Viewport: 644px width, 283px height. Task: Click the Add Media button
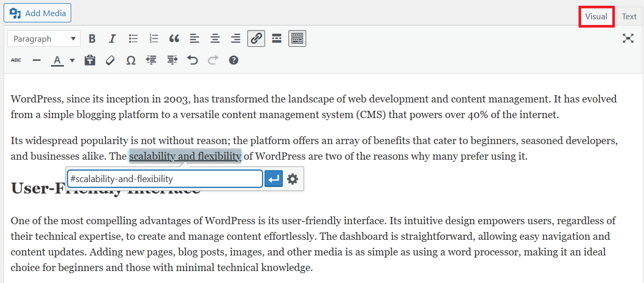click(37, 13)
